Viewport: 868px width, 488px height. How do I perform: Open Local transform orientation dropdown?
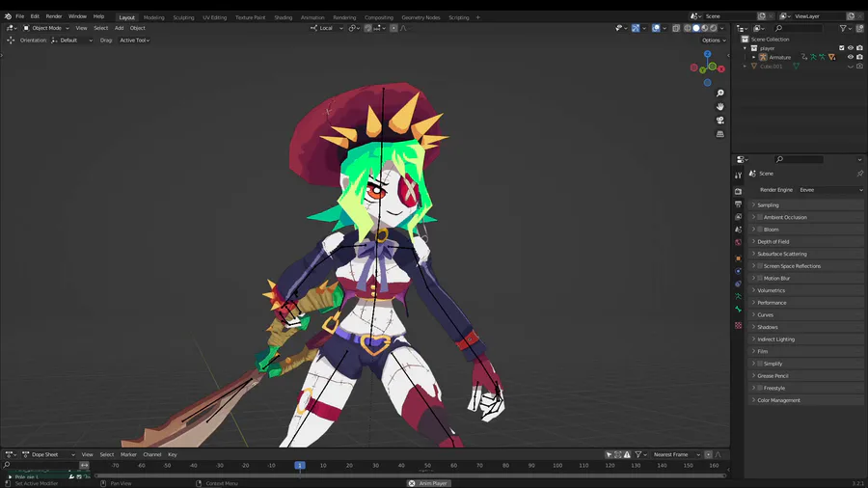[x=327, y=28]
